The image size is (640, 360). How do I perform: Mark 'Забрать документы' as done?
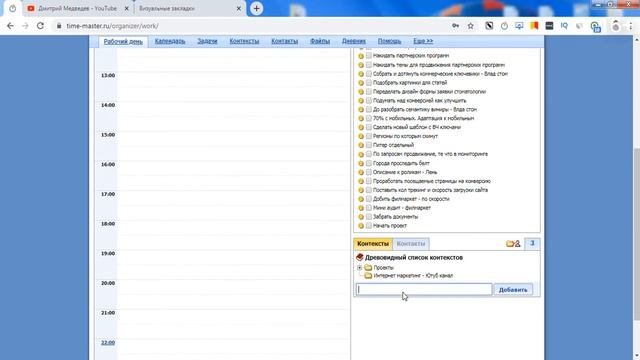[369, 217]
